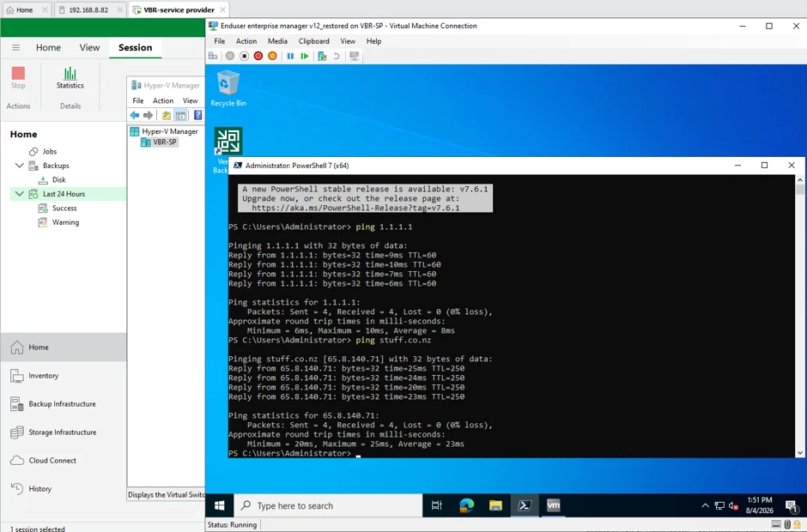Open File Explorer from VM taskbar
807x532 pixels.
coord(495,505)
